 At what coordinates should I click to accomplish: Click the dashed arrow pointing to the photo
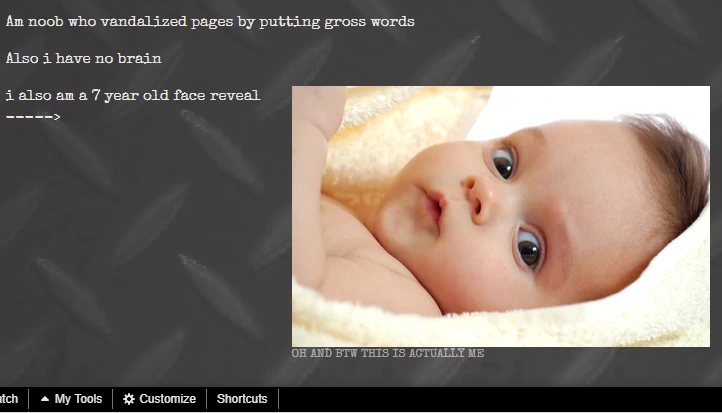tap(33, 117)
